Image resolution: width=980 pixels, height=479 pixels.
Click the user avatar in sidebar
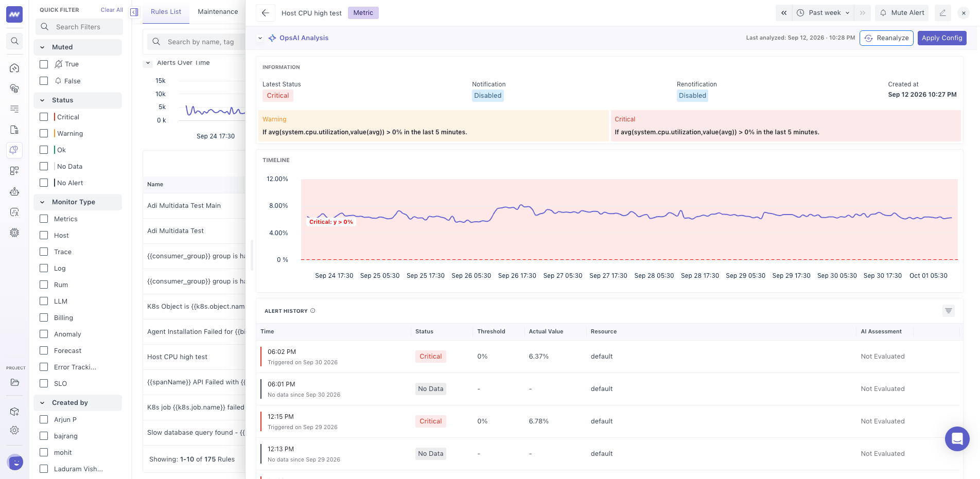pos(15,463)
